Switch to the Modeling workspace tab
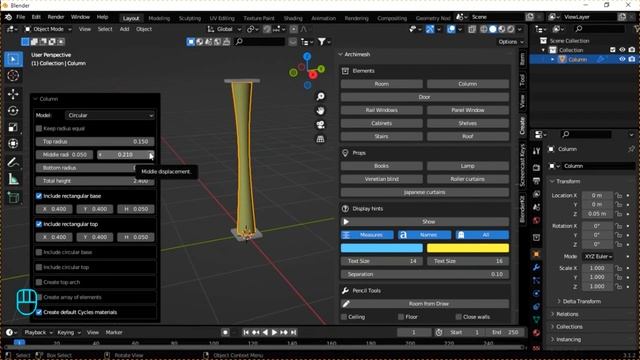The image size is (640, 360). pyautogui.click(x=159, y=18)
